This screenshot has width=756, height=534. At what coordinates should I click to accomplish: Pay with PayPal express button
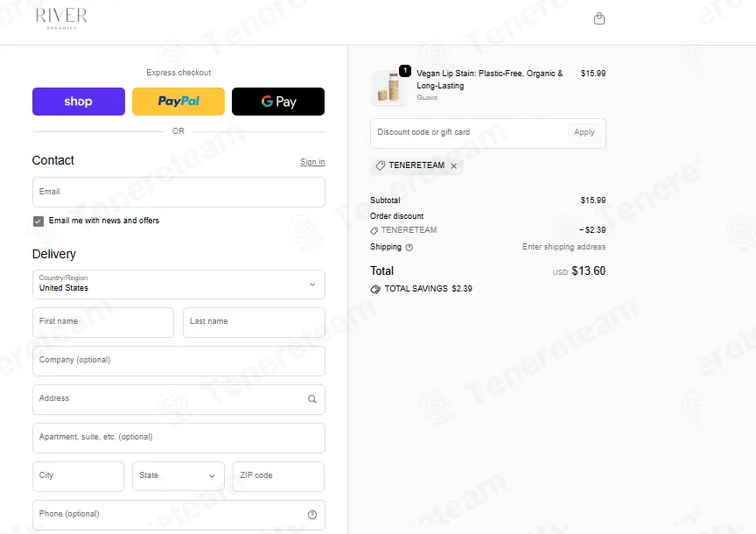click(178, 102)
